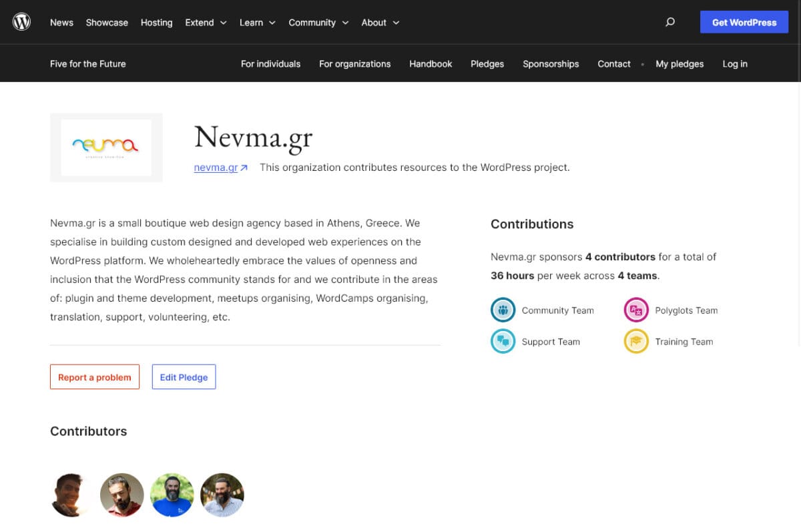Click the WordPress logo icon
This screenshot has width=801, height=532.
point(22,22)
